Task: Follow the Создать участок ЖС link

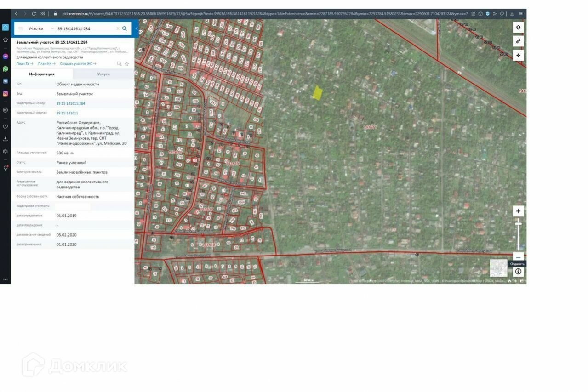Action: [x=78, y=64]
